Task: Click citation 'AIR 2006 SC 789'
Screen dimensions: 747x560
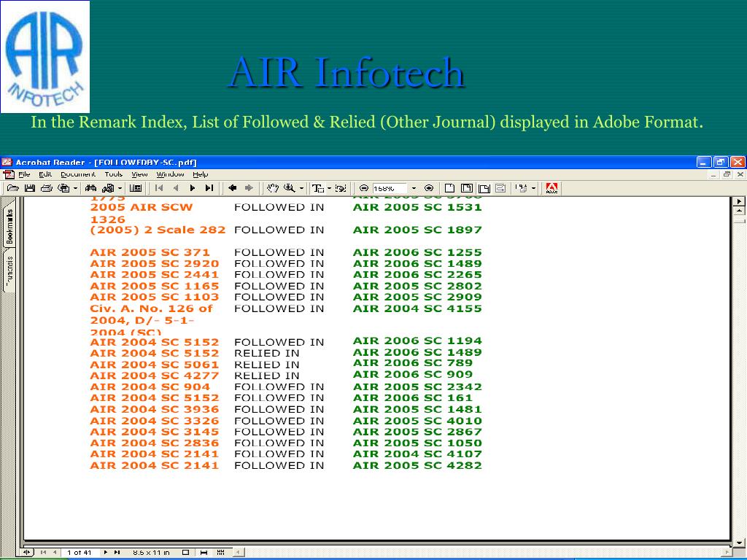Action: (x=413, y=363)
